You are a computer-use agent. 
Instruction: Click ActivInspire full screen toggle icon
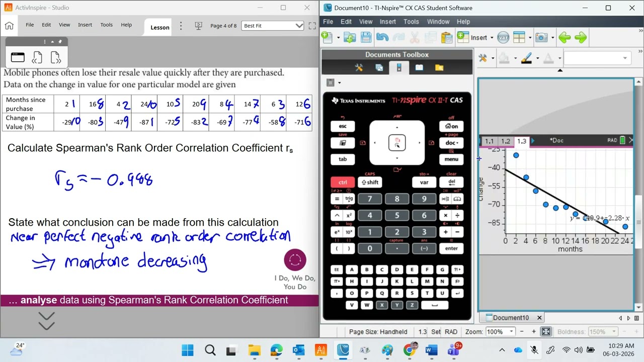[312, 26]
